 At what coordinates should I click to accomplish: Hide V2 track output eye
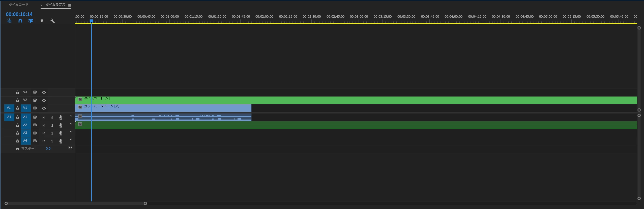point(44,100)
